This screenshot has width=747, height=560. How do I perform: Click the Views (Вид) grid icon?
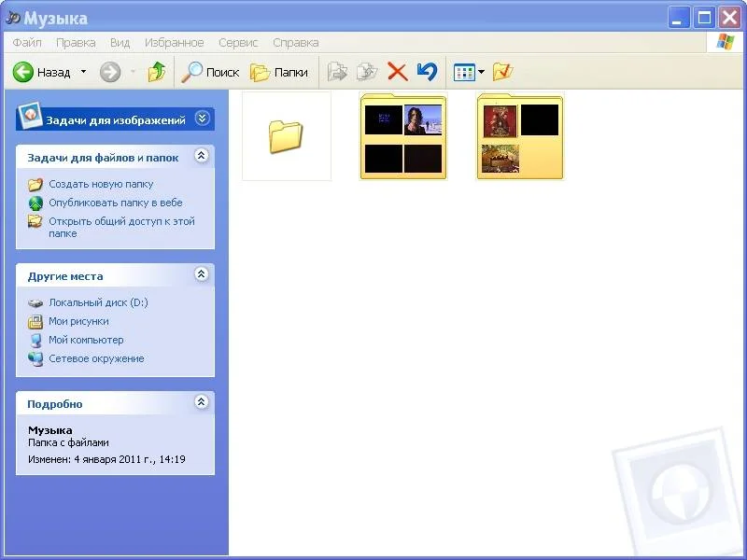464,72
